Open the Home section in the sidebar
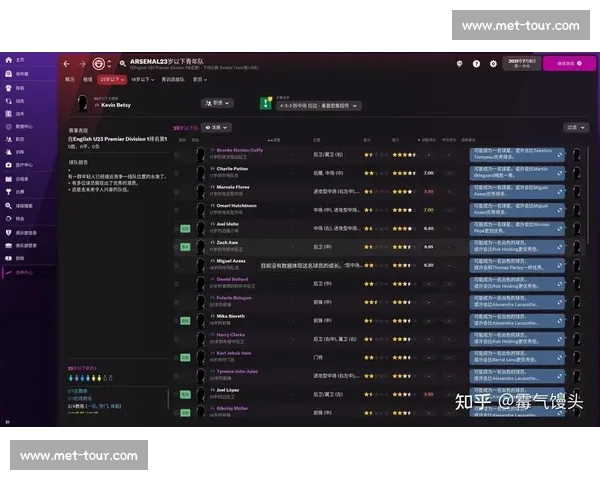Image resolution: width=600 pixels, height=480 pixels. click(x=8, y=60)
